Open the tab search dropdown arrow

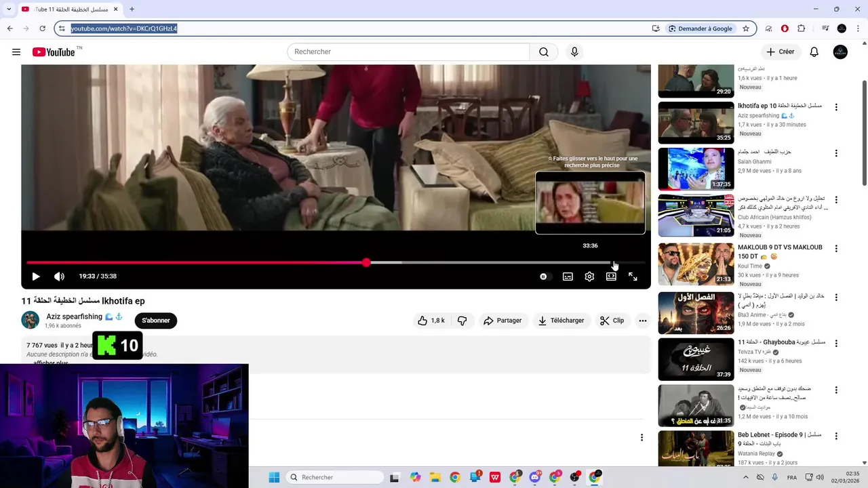(x=8, y=9)
